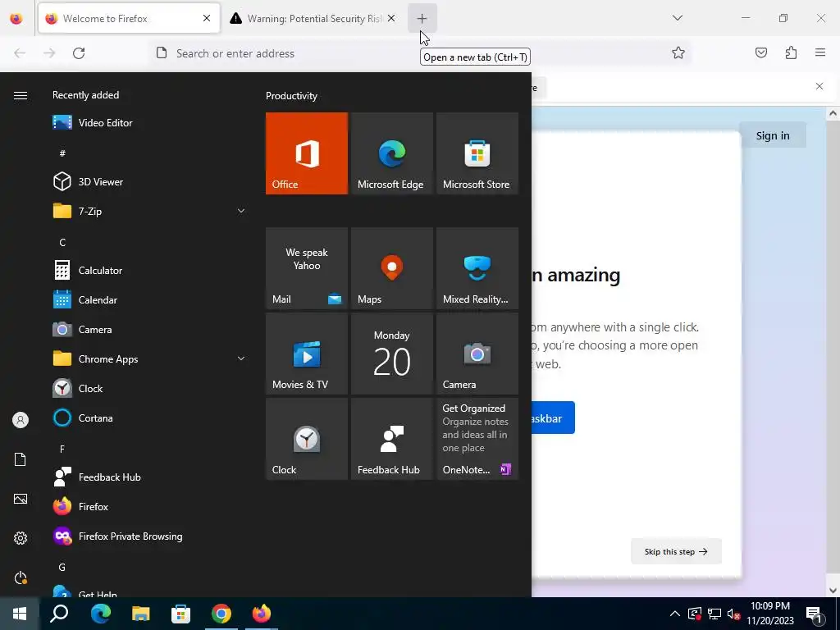Open Clock in the app list
The width and height of the screenshot is (840, 630).
coord(149,388)
